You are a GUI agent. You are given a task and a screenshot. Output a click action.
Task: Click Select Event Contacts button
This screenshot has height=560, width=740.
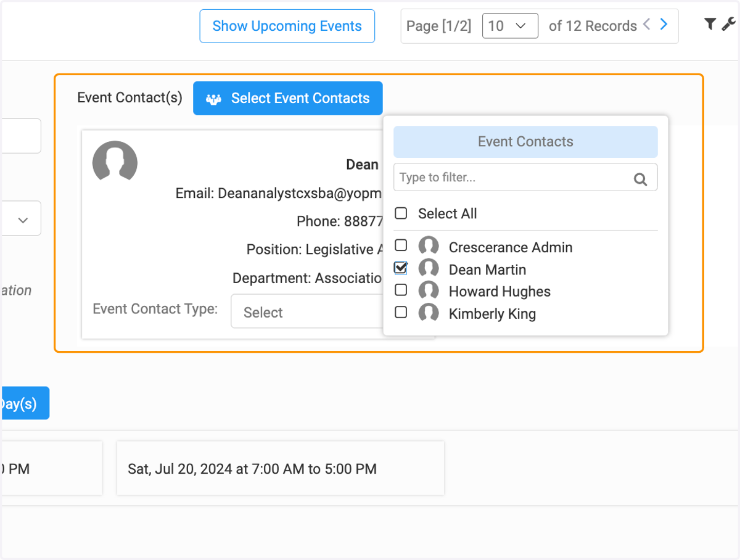[x=288, y=98]
